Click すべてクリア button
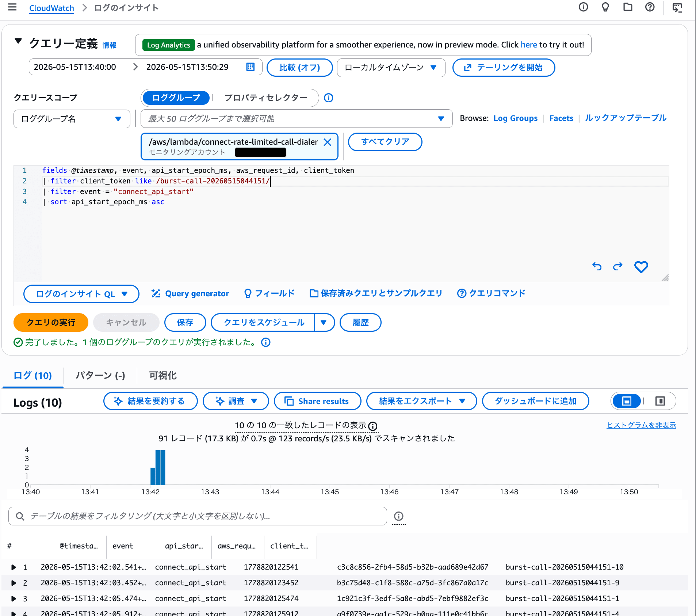The height and width of the screenshot is (616, 696). coord(385,142)
